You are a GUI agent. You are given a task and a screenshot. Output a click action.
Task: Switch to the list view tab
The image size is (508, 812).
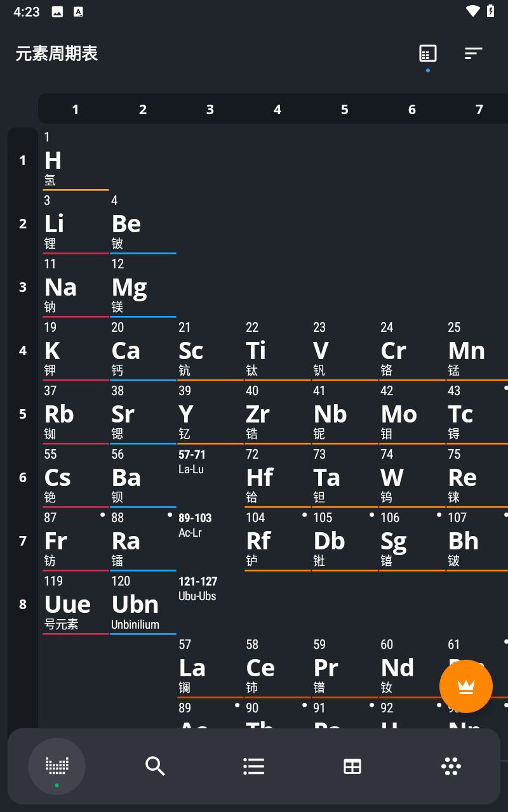point(253,766)
